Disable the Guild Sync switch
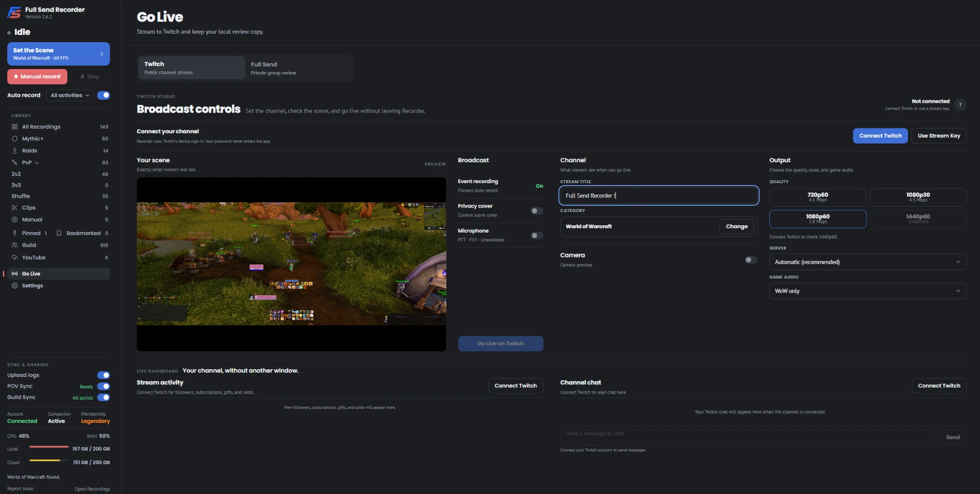Screen dimensions: 980x494 103,398
